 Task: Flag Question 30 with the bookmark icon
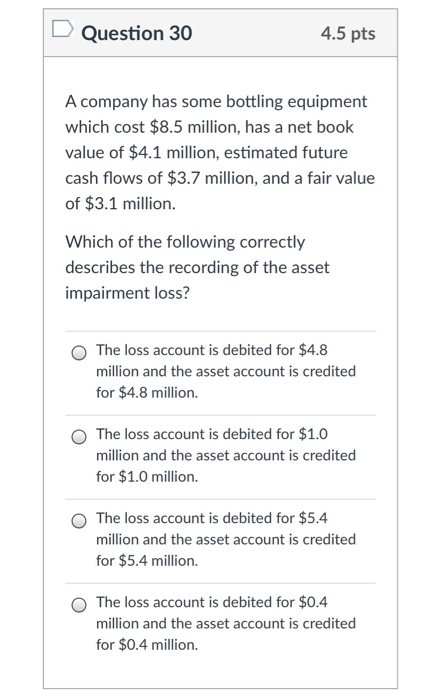coord(62,29)
